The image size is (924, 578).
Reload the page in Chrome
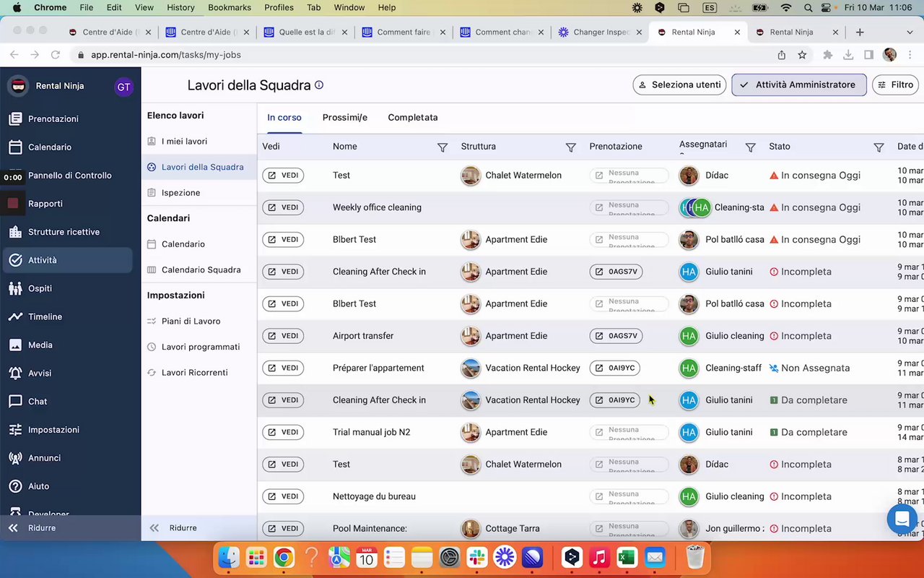pos(55,55)
